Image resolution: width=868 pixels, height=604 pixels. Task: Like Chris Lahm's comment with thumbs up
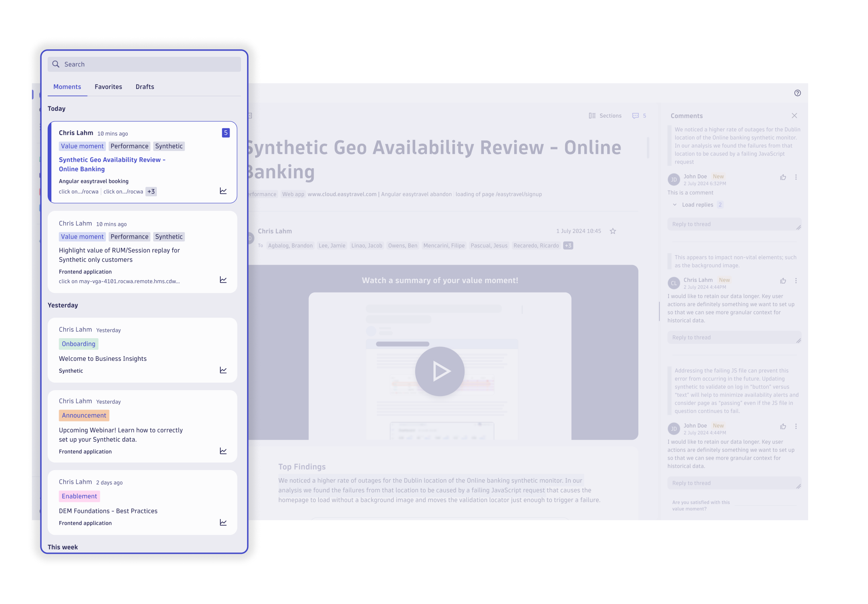[783, 281]
